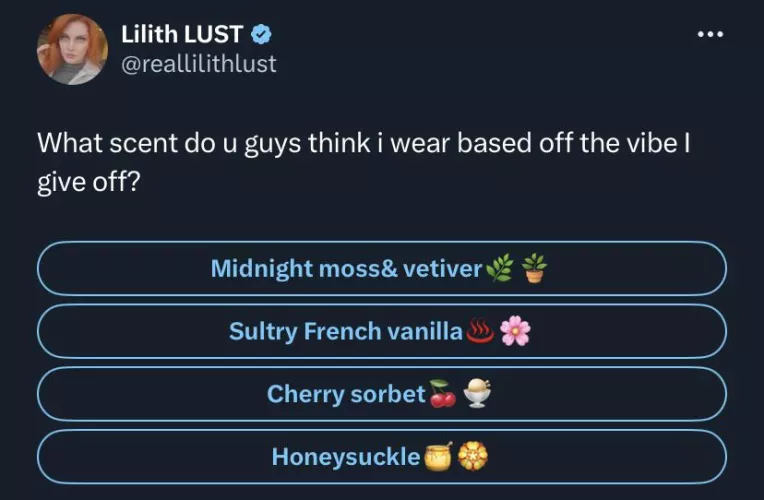Click the herb leaf emoji

click(498, 268)
